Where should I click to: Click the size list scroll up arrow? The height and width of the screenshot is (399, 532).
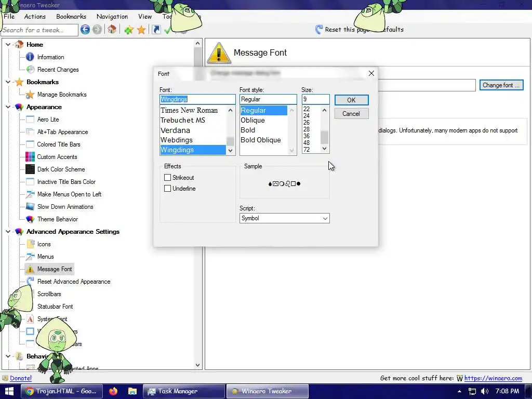click(x=324, y=110)
